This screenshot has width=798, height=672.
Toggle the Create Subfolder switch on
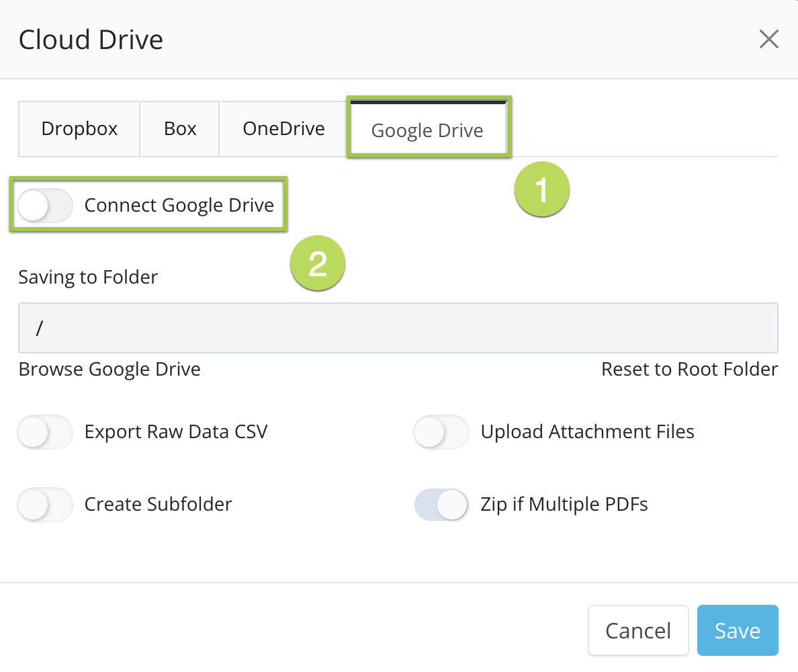coord(44,505)
